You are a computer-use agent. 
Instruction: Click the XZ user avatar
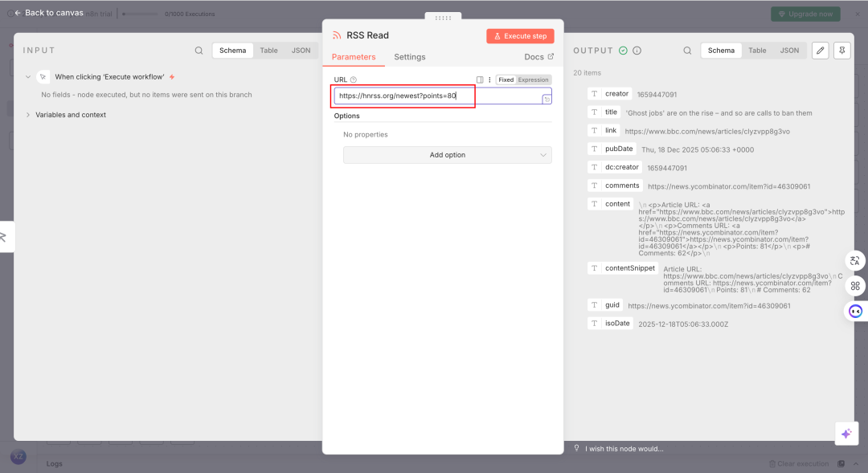click(18, 456)
